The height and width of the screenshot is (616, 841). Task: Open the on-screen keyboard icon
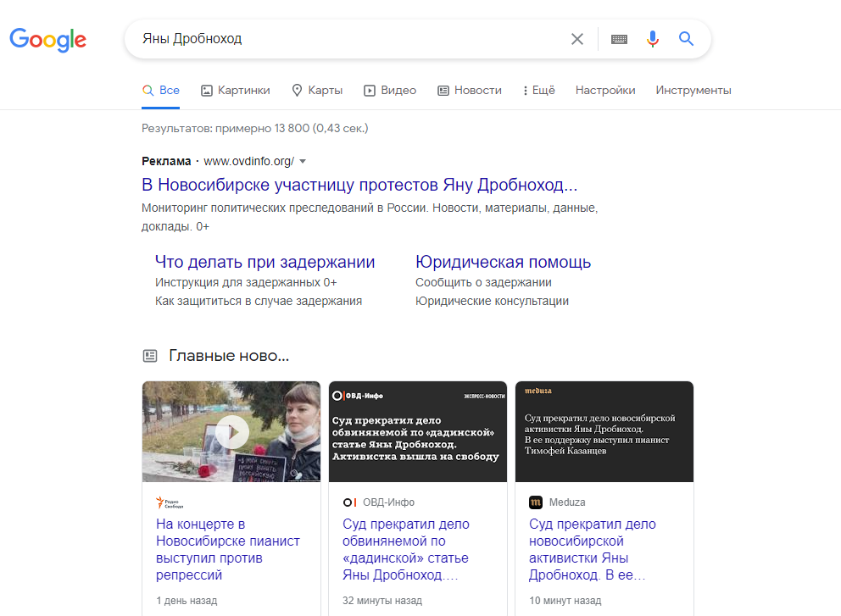(x=619, y=39)
